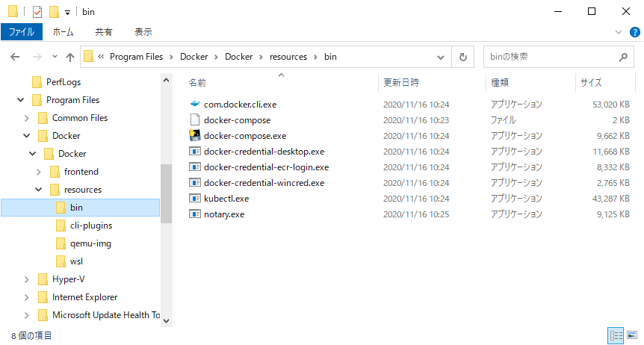
Task: Open the address bar history dropdown
Action: pos(441,57)
